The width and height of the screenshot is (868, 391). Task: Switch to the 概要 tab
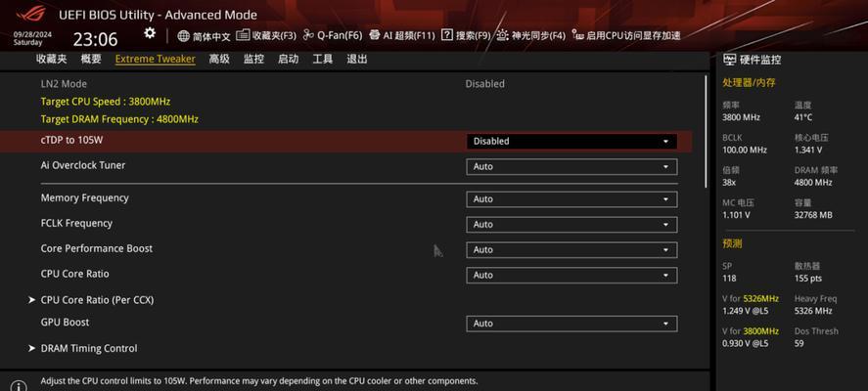[91, 59]
